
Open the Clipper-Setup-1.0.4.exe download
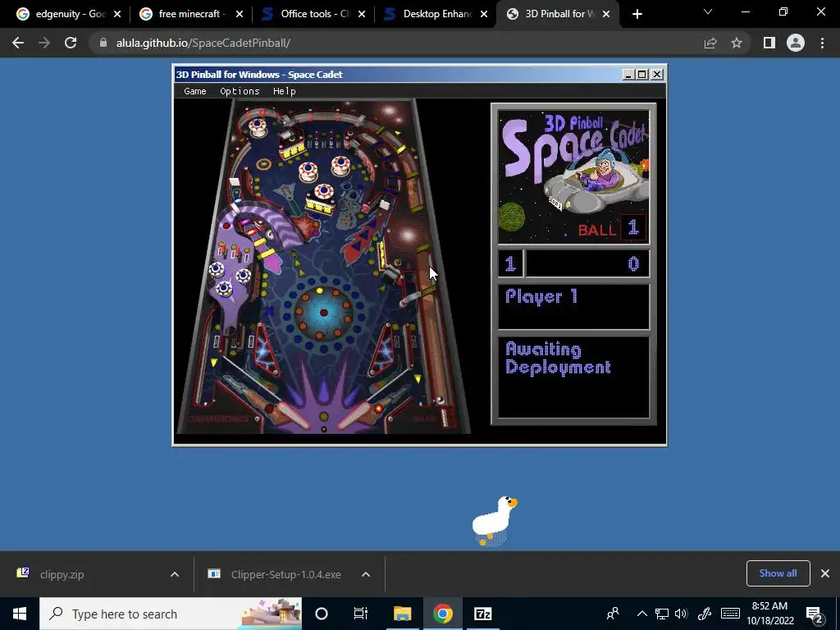(285, 574)
